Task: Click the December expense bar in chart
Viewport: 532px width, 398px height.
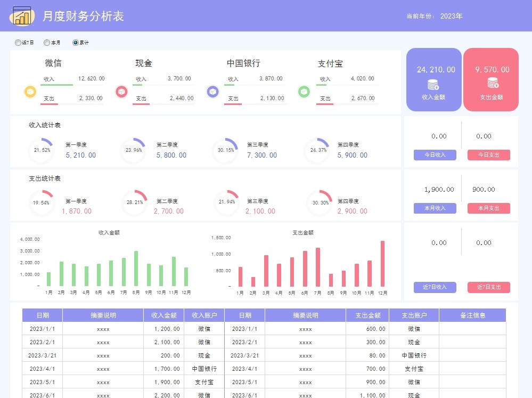Action: point(382,264)
